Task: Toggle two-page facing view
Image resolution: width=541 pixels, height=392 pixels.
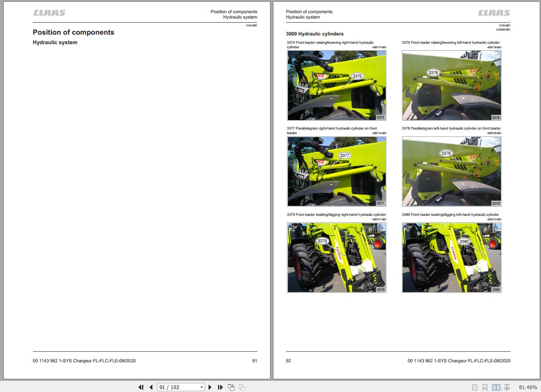Action: point(496,387)
